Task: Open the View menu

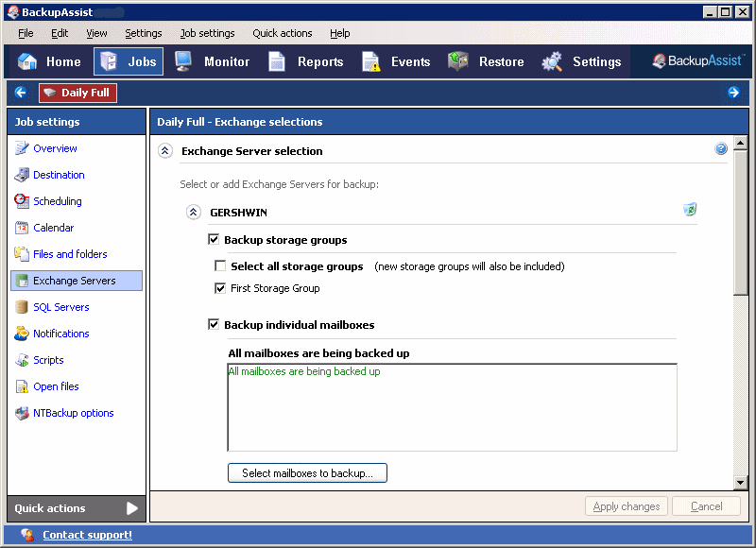Action: pyautogui.click(x=96, y=33)
